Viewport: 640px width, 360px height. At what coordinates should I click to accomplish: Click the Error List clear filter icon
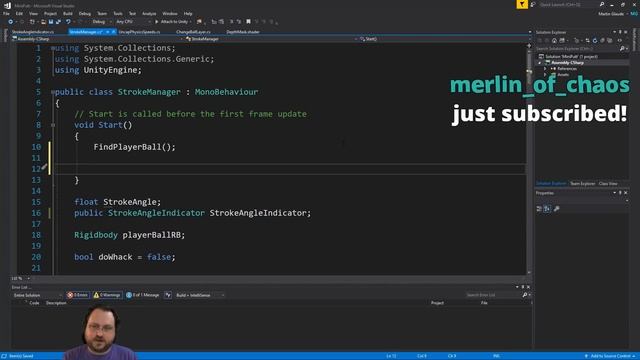pyautogui.click(x=168, y=295)
